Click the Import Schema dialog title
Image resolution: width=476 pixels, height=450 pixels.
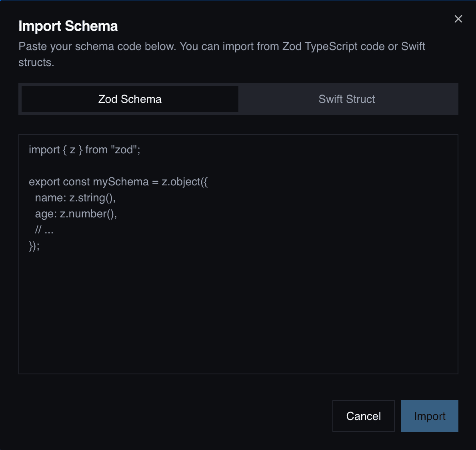pos(68,26)
